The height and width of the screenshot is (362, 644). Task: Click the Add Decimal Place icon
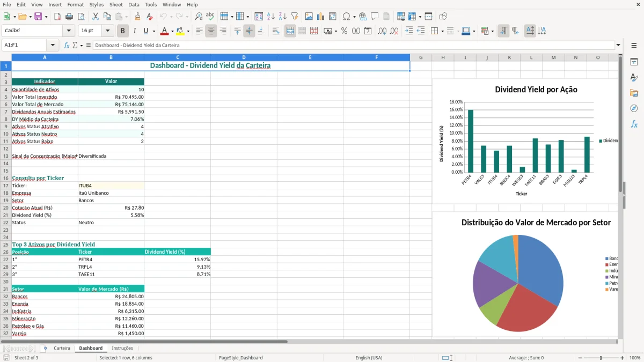[383, 31]
